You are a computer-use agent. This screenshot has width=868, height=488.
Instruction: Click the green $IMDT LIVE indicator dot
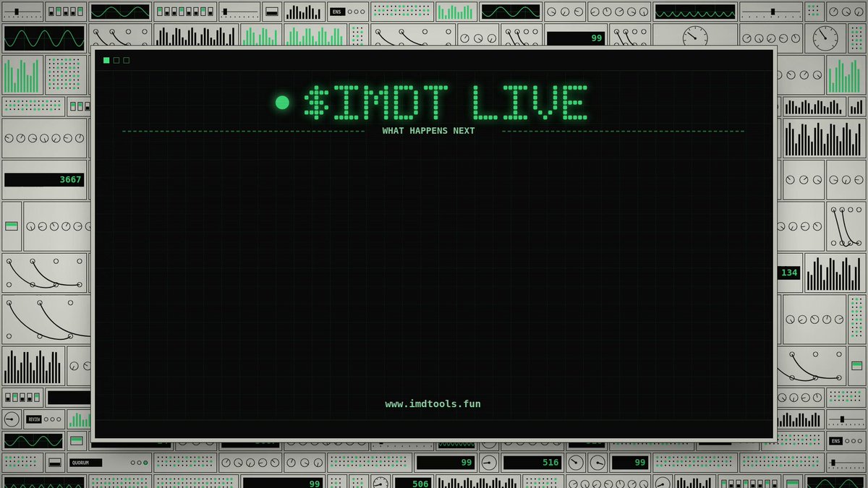pyautogui.click(x=282, y=103)
